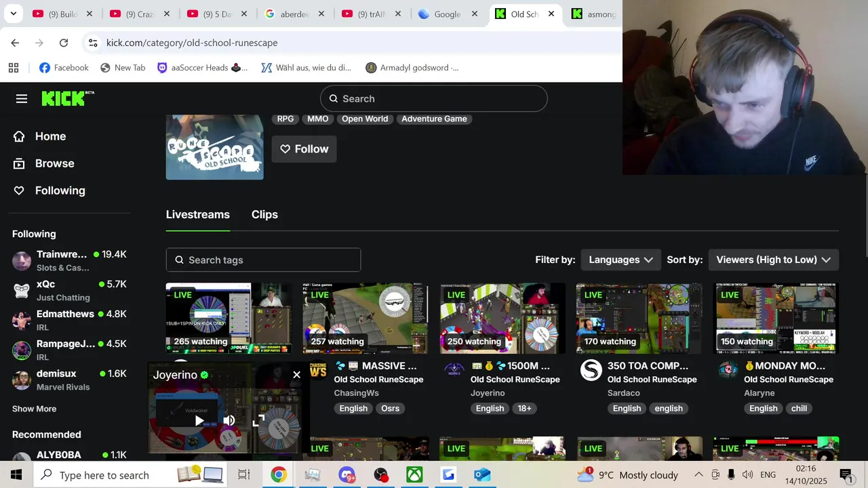Open the Kick hamburger menu
The height and width of the screenshot is (488, 868).
(22, 99)
